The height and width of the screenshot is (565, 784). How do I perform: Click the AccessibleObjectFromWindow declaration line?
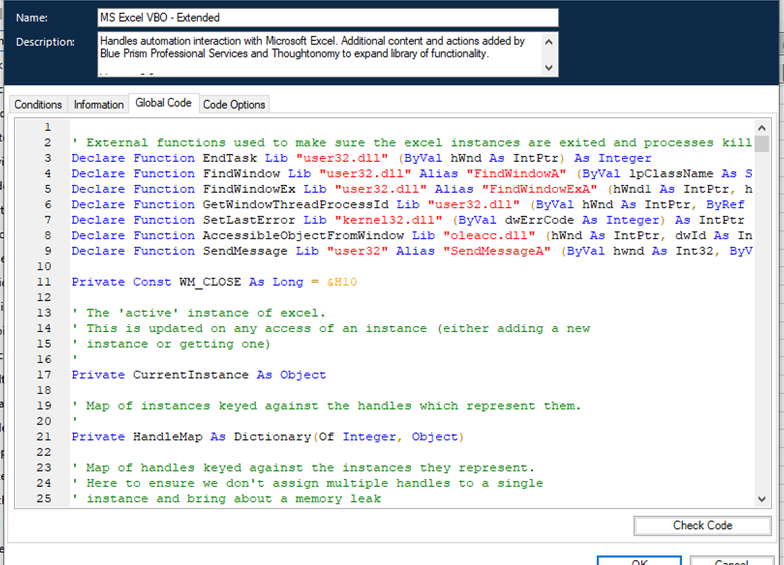[412, 236]
